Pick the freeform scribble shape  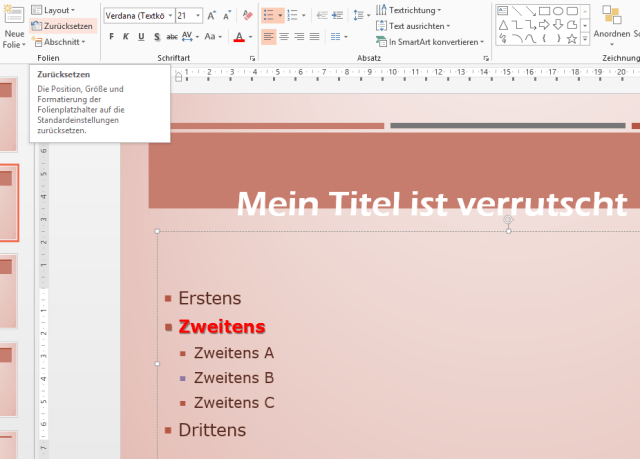pos(503,39)
